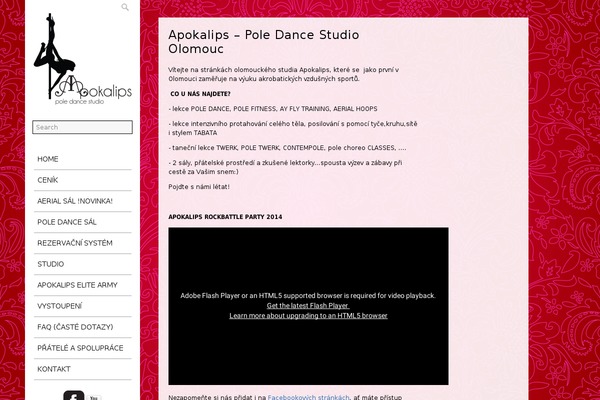The width and height of the screenshot is (600, 400).
Task: Click paragraph starting 'Vítejte na stránkách'
Action: point(284,75)
